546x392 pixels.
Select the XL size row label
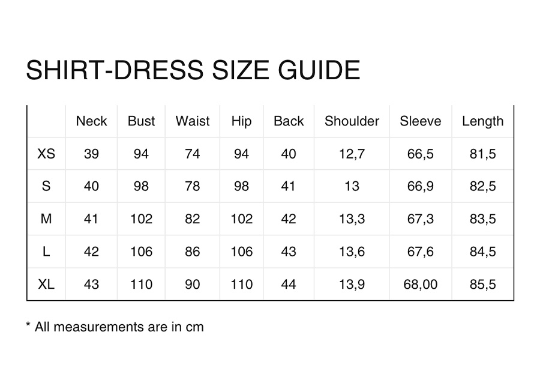pos(46,285)
